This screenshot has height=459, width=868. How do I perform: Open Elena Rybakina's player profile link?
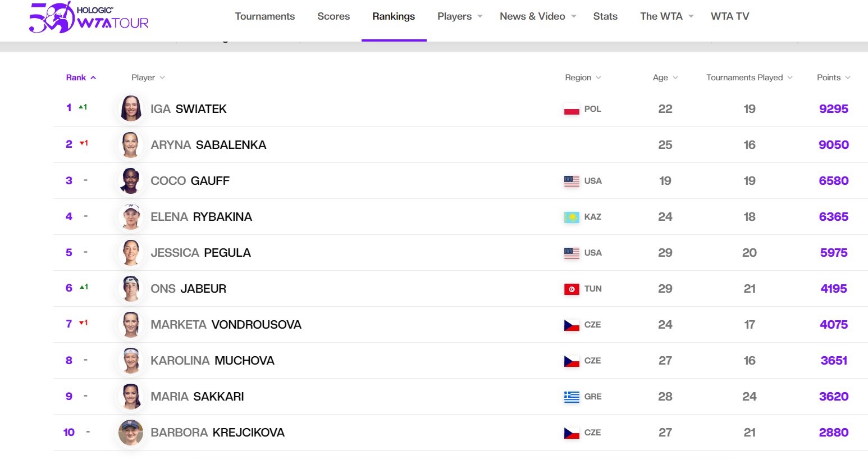click(201, 217)
